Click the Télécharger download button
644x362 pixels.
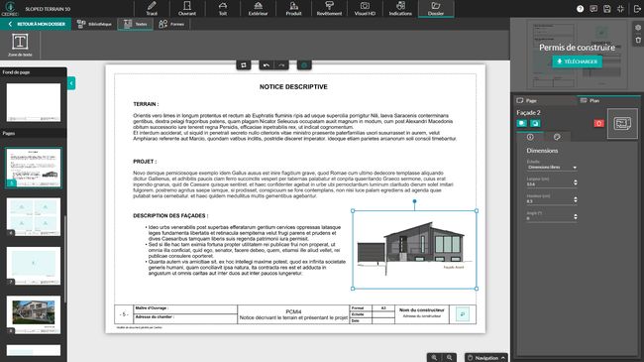(577, 61)
